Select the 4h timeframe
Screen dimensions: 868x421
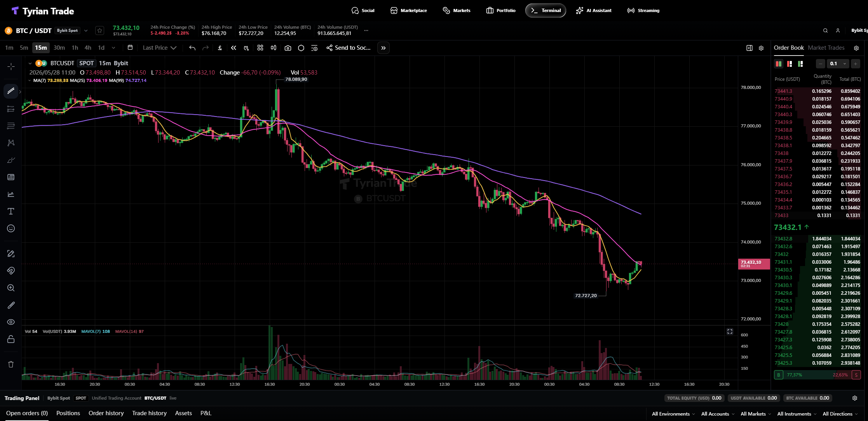point(88,48)
